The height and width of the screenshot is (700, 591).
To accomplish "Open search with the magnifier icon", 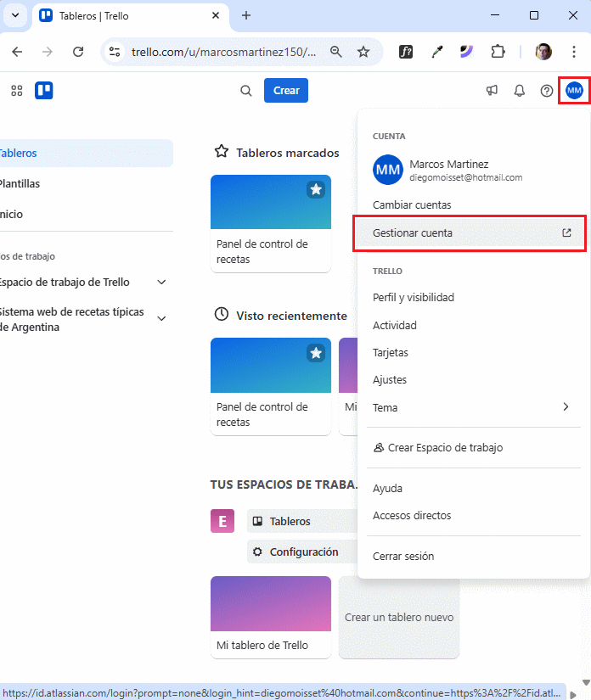I will pos(246,91).
